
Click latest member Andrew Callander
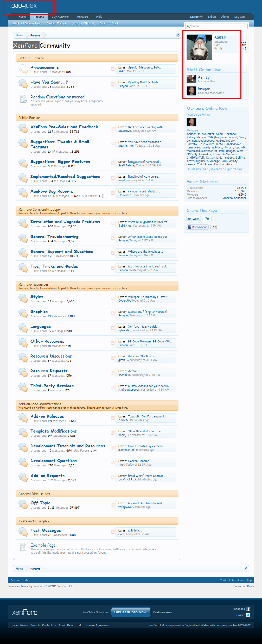235,198
